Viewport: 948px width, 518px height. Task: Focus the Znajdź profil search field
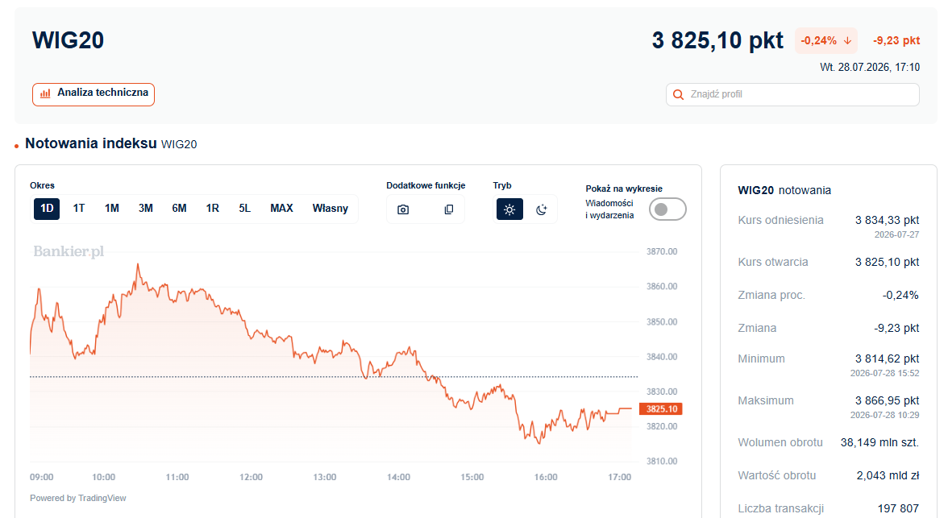point(793,94)
